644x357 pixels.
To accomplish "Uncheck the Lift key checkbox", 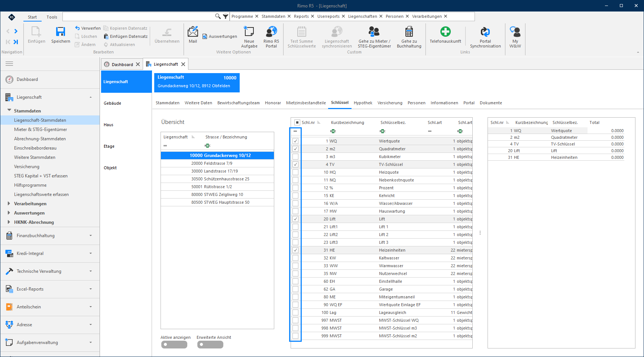I will pos(295,219).
